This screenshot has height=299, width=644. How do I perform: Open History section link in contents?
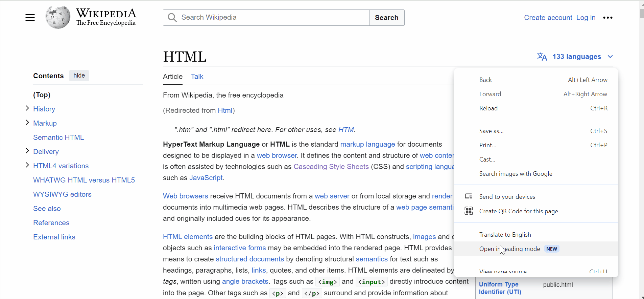pyautogui.click(x=44, y=109)
